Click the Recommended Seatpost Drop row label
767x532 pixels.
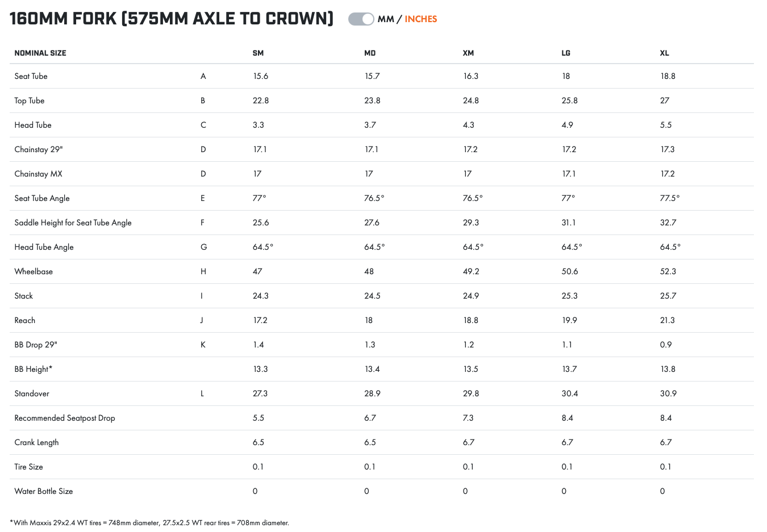pyautogui.click(x=65, y=418)
